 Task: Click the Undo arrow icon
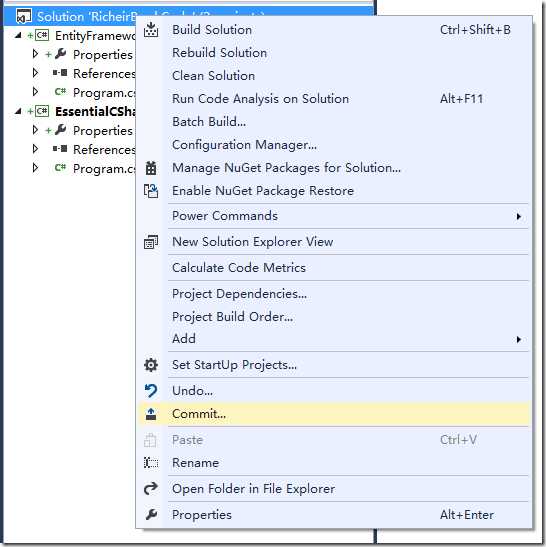151,391
